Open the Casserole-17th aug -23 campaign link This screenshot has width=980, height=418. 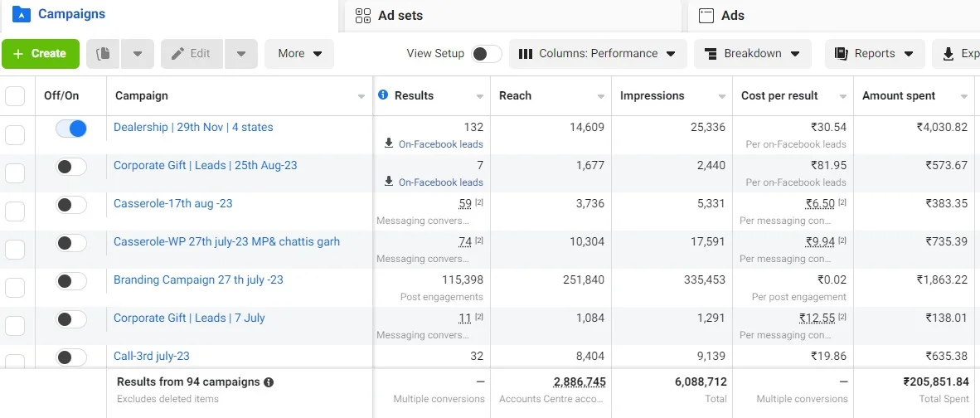click(x=172, y=203)
